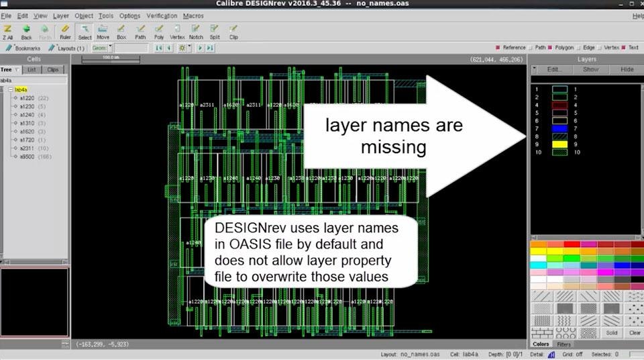Click the Geom input field
Image resolution: width=644 pixels, height=360 pixels.
[x=131, y=48]
